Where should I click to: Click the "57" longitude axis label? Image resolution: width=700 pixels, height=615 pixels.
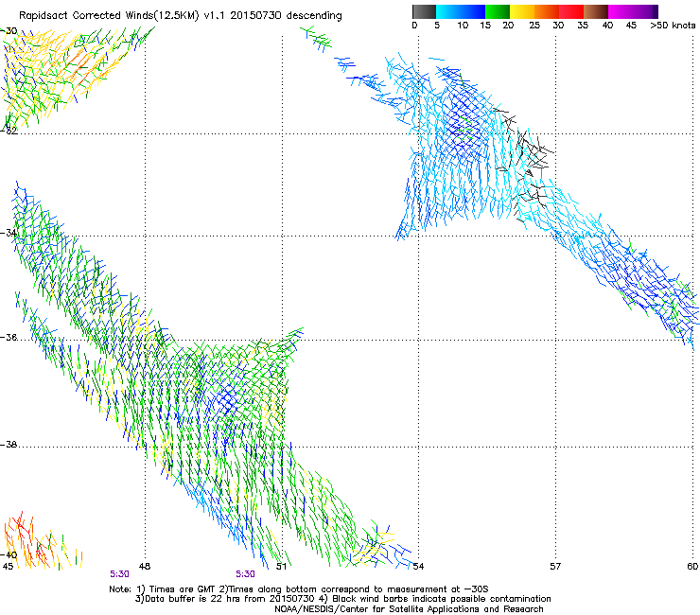555,567
